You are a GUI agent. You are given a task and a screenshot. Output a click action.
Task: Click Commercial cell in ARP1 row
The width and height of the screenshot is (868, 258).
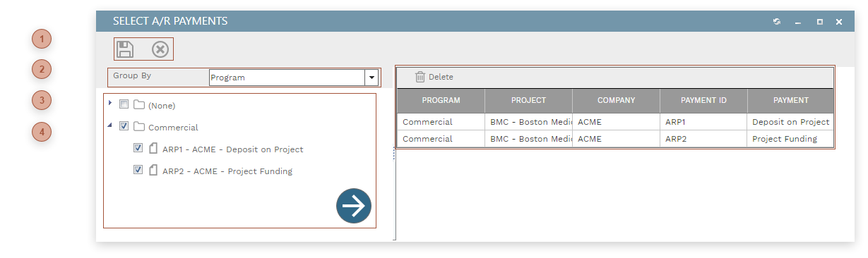(x=441, y=122)
